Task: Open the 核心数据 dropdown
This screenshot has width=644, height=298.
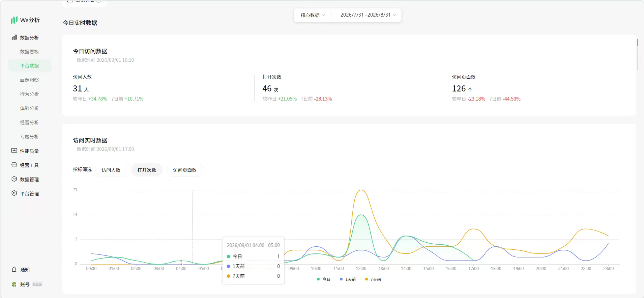Action: (313, 15)
